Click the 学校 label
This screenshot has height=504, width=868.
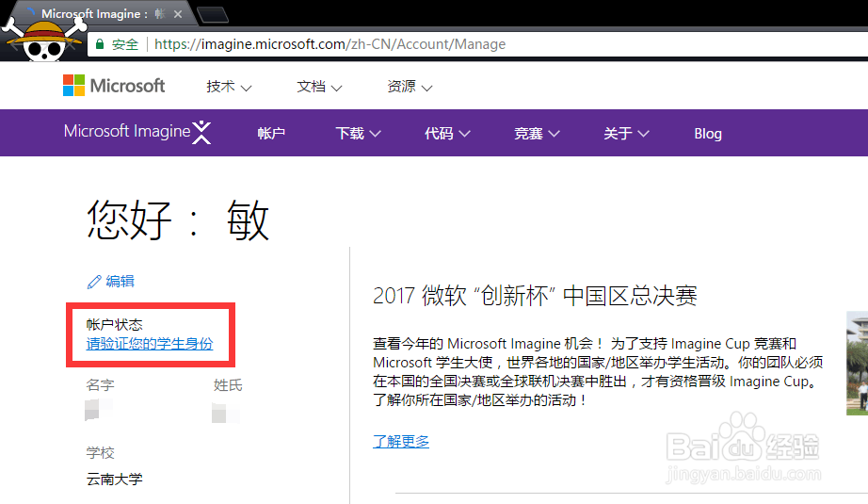tap(100, 452)
